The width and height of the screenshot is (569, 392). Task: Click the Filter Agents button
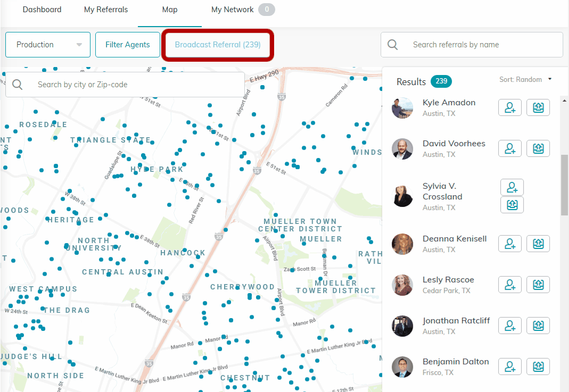pyautogui.click(x=127, y=45)
